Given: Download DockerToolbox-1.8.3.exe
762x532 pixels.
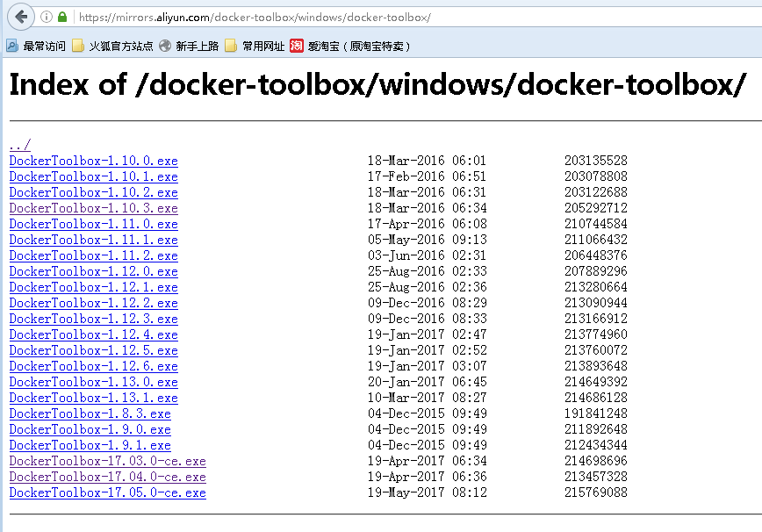Looking at the screenshot, I should coord(90,413).
